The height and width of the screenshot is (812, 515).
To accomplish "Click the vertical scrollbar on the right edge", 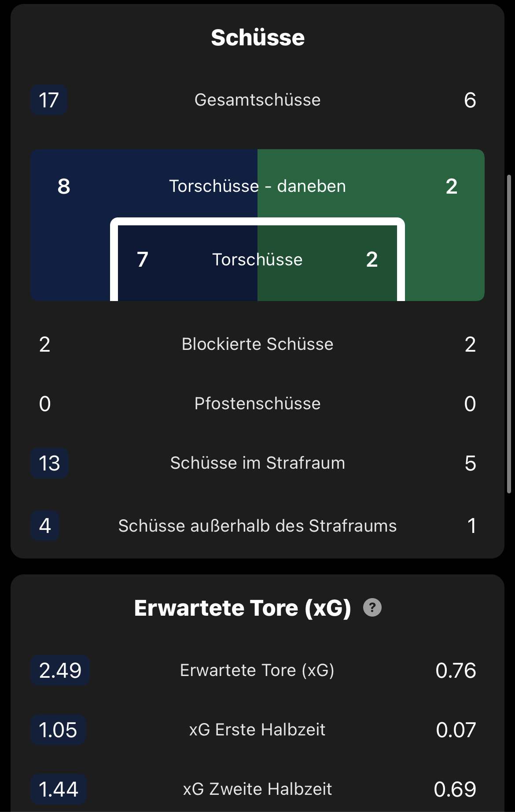I will coord(509,334).
